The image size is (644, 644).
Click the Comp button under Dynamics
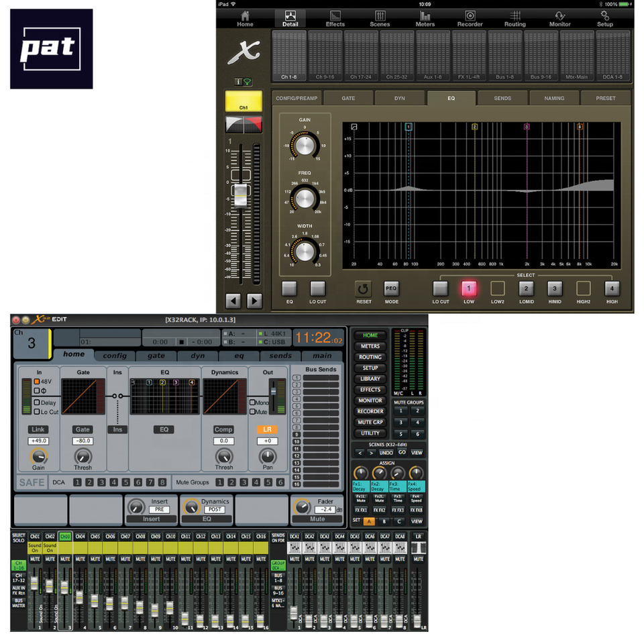(223, 429)
